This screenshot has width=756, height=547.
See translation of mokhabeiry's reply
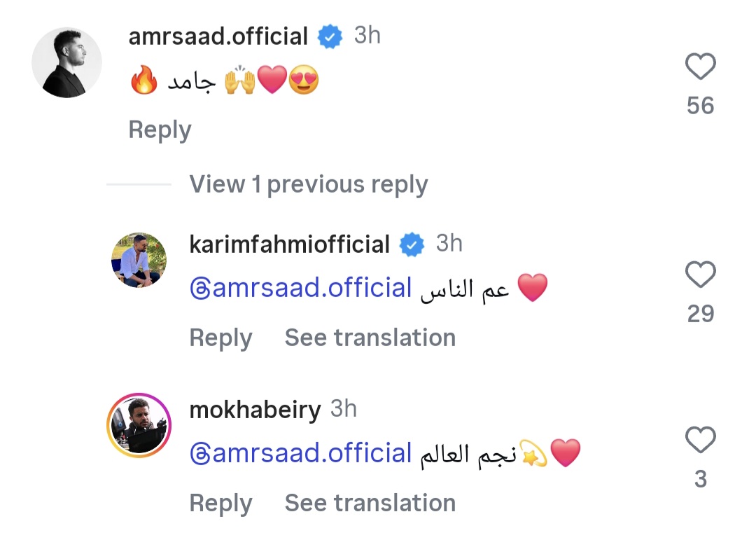pyautogui.click(x=370, y=503)
